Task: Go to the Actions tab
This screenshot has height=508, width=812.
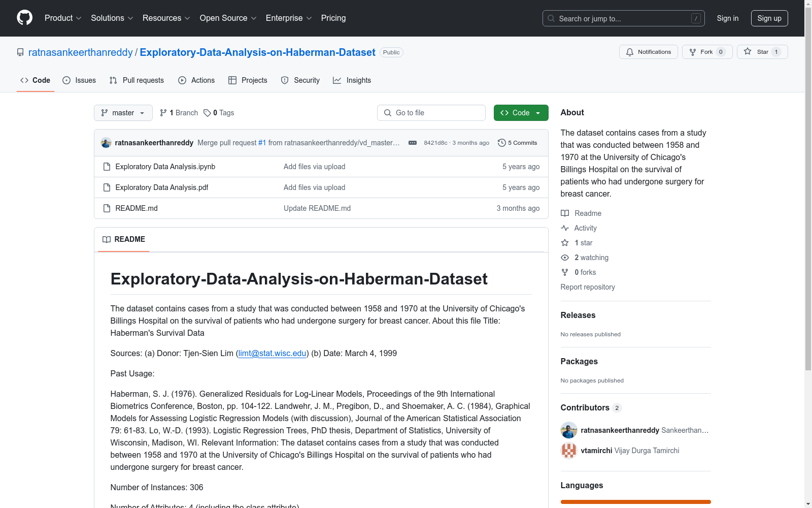Action: point(196,80)
